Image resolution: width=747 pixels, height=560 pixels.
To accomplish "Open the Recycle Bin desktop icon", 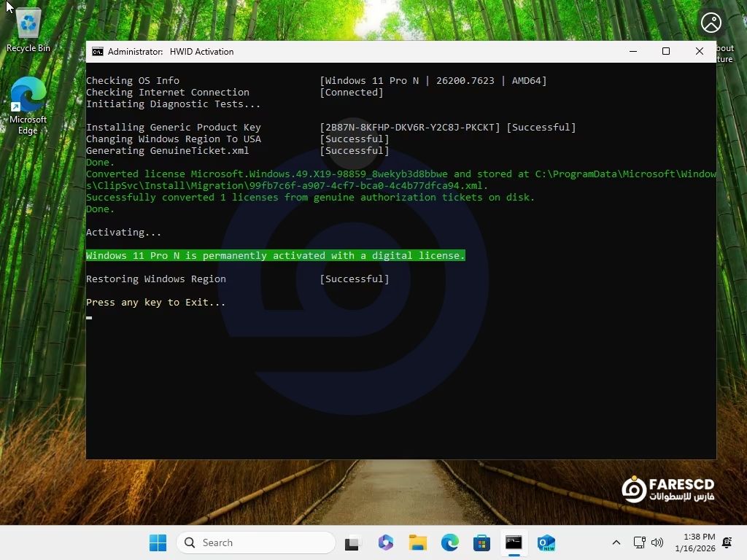I will pyautogui.click(x=28, y=29).
